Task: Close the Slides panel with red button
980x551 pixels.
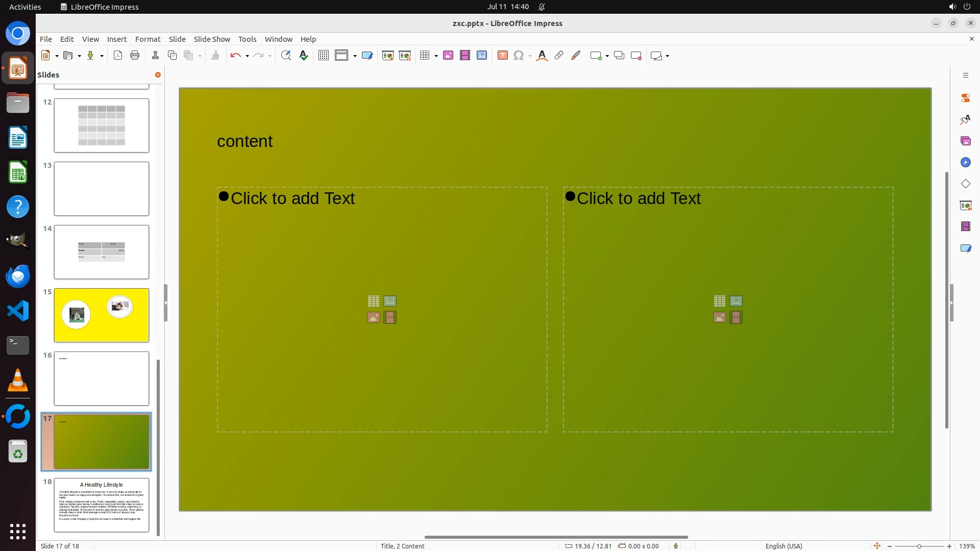Action: coord(158,75)
